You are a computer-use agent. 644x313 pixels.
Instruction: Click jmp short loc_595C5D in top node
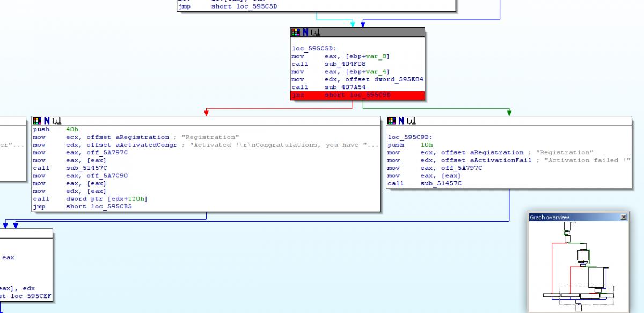tap(228, 7)
